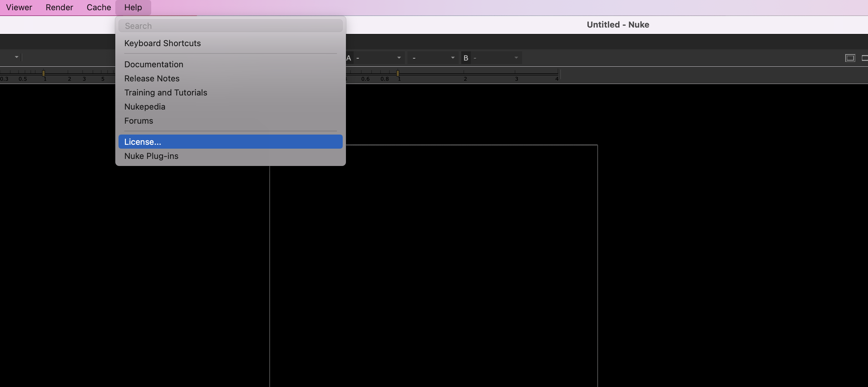Select the Forums menu entry
The width and height of the screenshot is (868, 387).
tap(138, 121)
